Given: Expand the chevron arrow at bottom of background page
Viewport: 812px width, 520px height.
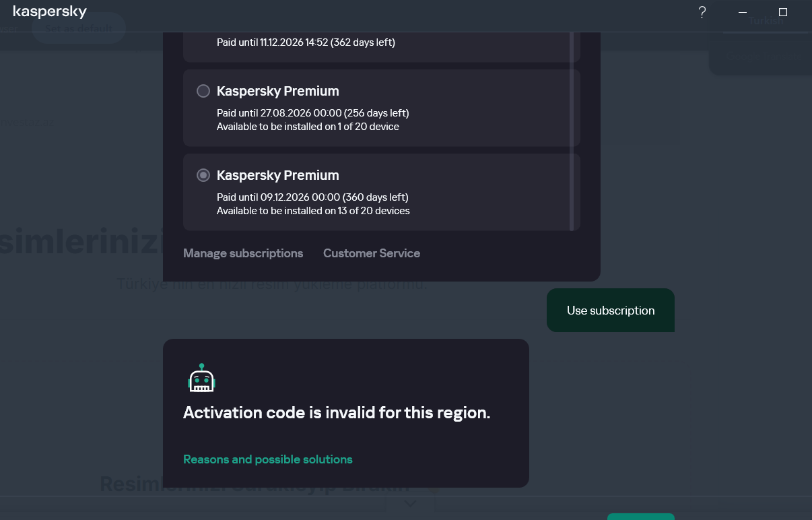Looking at the screenshot, I should (x=410, y=503).
